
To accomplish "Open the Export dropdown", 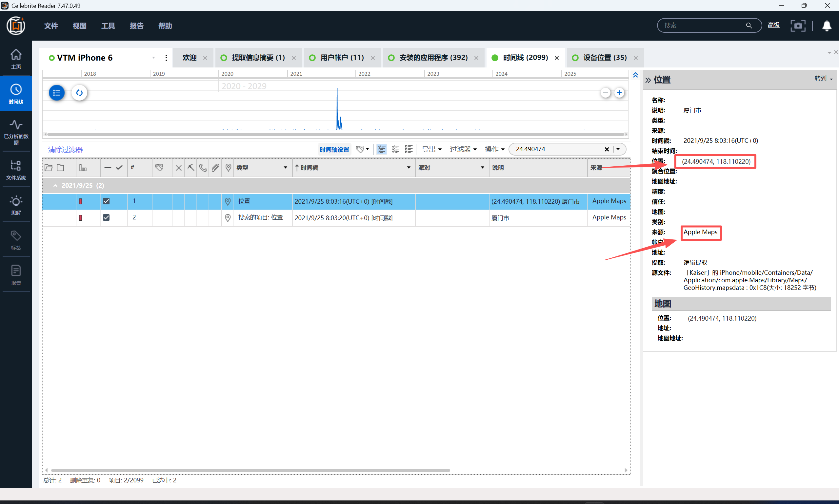I will [x=431, y=149].
